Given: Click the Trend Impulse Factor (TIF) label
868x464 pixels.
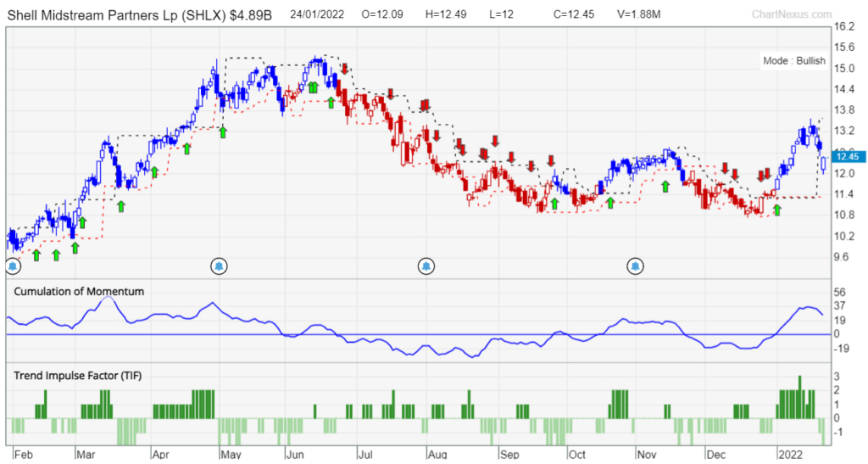Looking at the screenshot, I should [77, 376].
